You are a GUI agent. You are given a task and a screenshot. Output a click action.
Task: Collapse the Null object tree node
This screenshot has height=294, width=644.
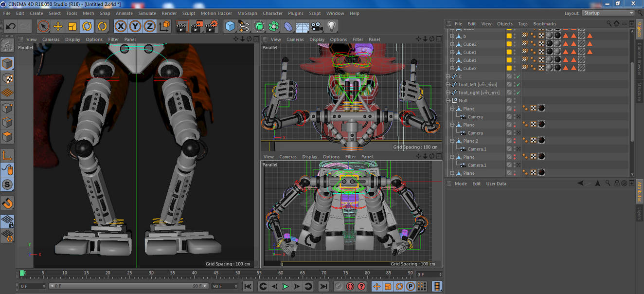[448, 101]
